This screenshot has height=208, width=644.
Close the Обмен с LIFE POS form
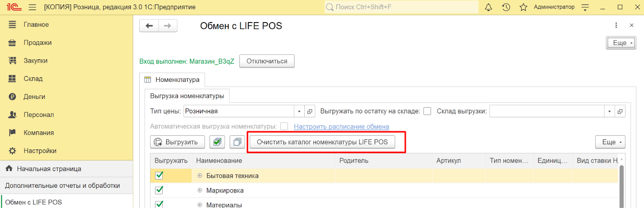[x=632, y=25]
